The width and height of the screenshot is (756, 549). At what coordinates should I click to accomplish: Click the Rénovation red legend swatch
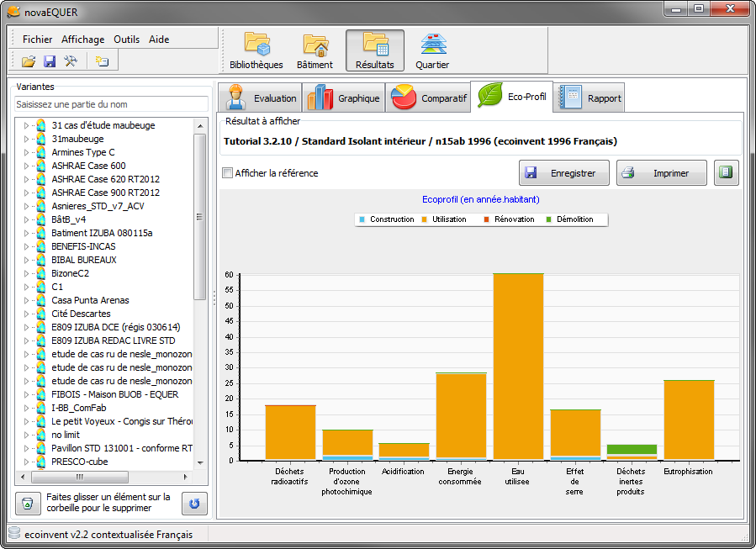click(x=487, y=219)
